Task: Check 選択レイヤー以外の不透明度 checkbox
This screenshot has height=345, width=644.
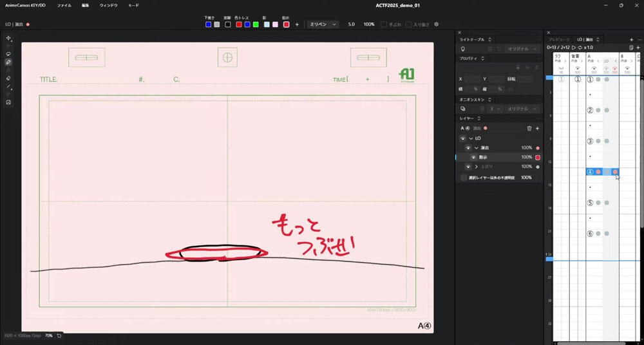Action: (x=464, y=178)
